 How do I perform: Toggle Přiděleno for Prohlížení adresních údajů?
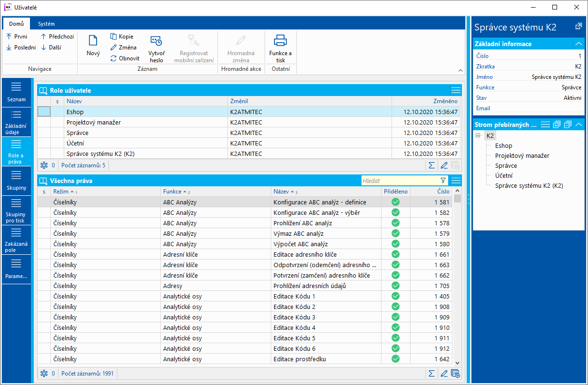click(395, 286)
